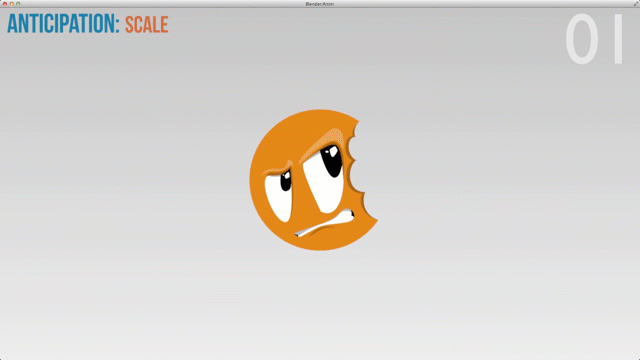640x360 pixels.
Task: Click the zero digit of the counter
Action: (x=582, y=39)
